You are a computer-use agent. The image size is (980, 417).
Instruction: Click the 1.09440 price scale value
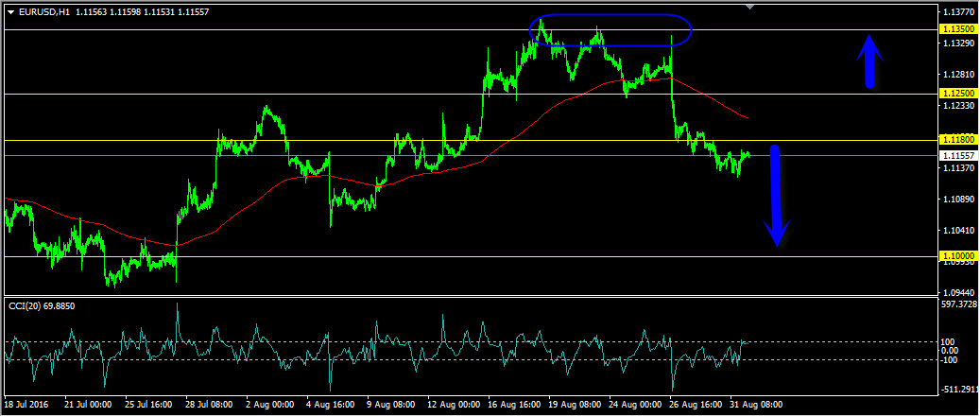point(959,292)
